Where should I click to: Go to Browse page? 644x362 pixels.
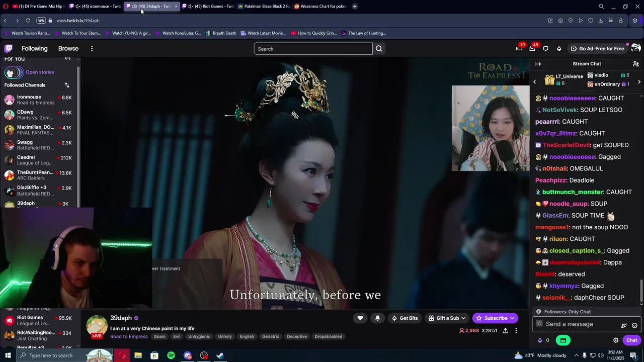pos(68,49)
